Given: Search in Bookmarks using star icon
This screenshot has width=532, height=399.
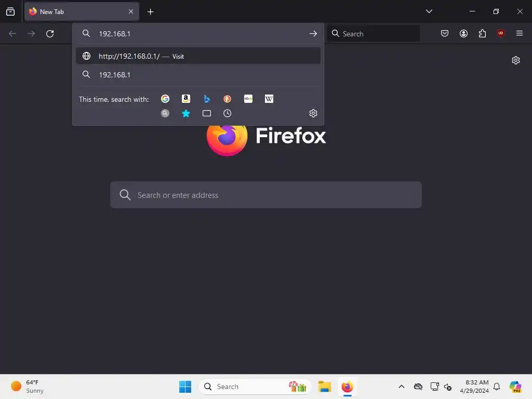Looking at the screenshot, I should click(x=186, y=113).
